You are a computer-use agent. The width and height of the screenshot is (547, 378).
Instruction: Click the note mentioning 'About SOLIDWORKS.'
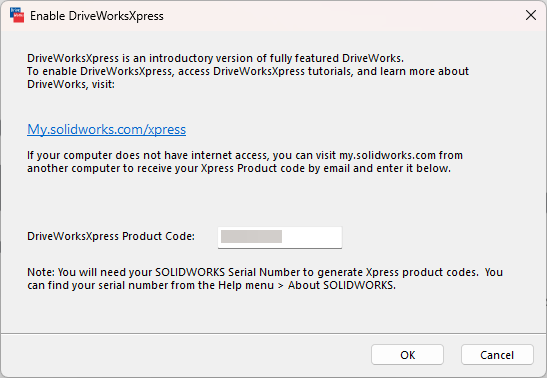pyautogui.click(x=265, y=279)
